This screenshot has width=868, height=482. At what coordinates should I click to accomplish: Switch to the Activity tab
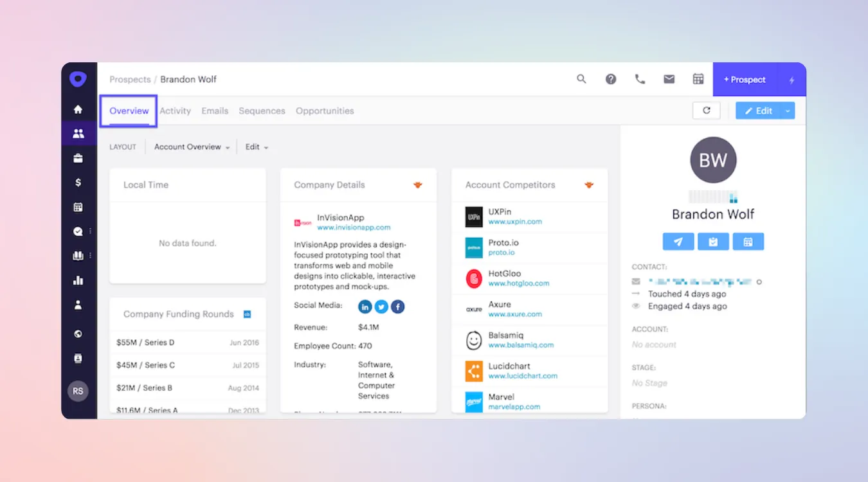point(175,111)
